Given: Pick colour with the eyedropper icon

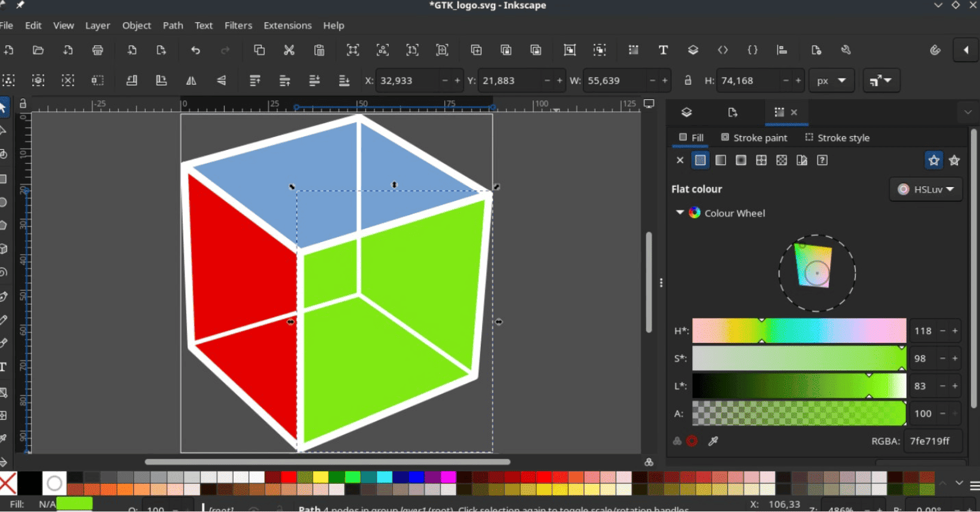Looking at the screenshot, I should [713, 441].
